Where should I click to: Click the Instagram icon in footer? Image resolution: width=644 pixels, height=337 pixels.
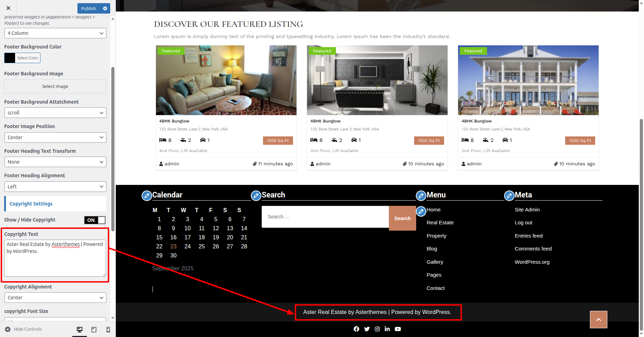pos(377,329)
